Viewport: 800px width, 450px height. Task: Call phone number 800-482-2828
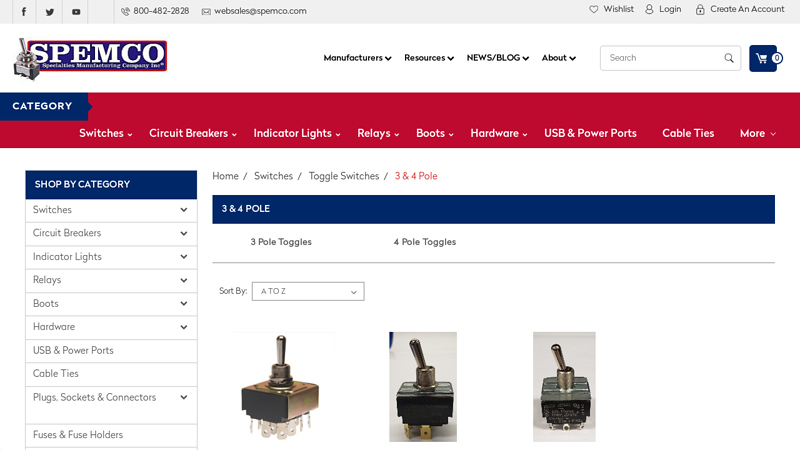161,11
